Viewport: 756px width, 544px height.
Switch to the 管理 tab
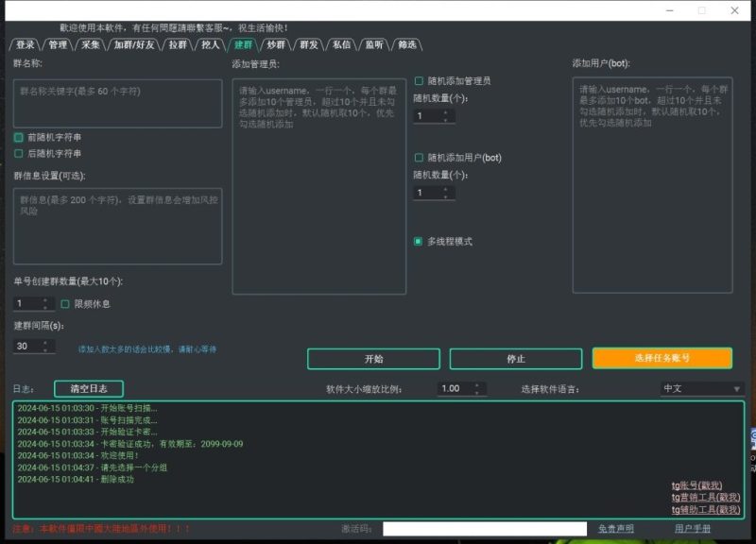(x=57, y=42)
